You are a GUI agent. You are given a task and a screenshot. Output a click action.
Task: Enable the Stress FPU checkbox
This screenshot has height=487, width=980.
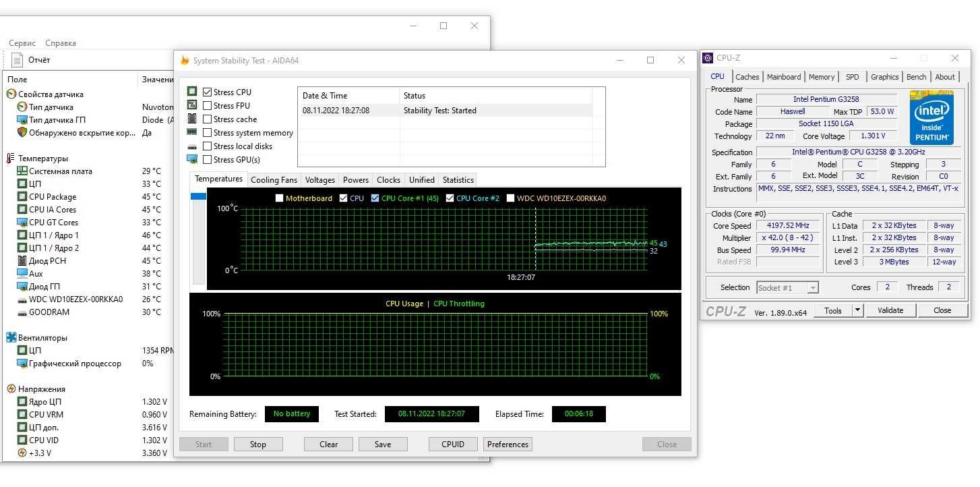click(208, 106)
